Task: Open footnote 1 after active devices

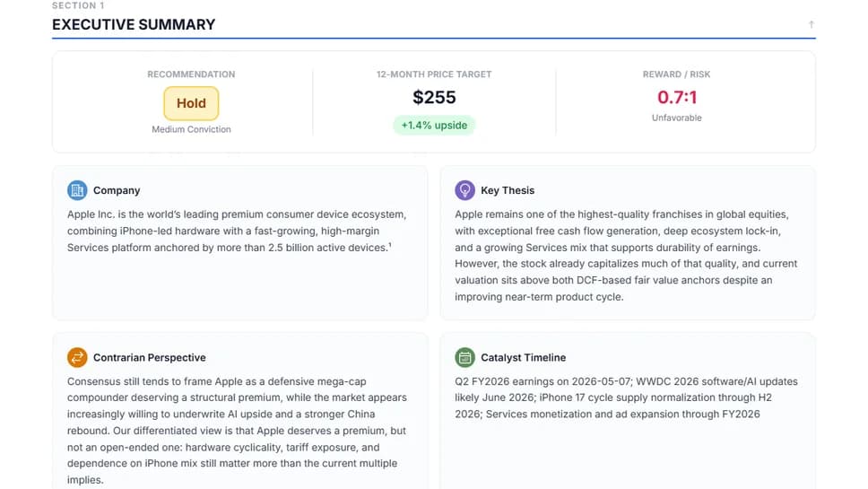Action: 390,245
